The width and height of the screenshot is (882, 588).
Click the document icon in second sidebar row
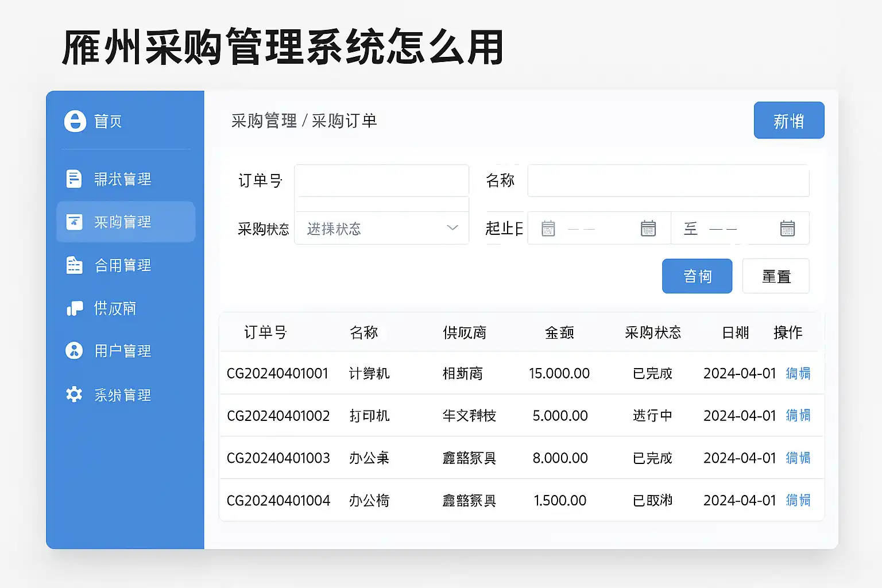point(74,179)
